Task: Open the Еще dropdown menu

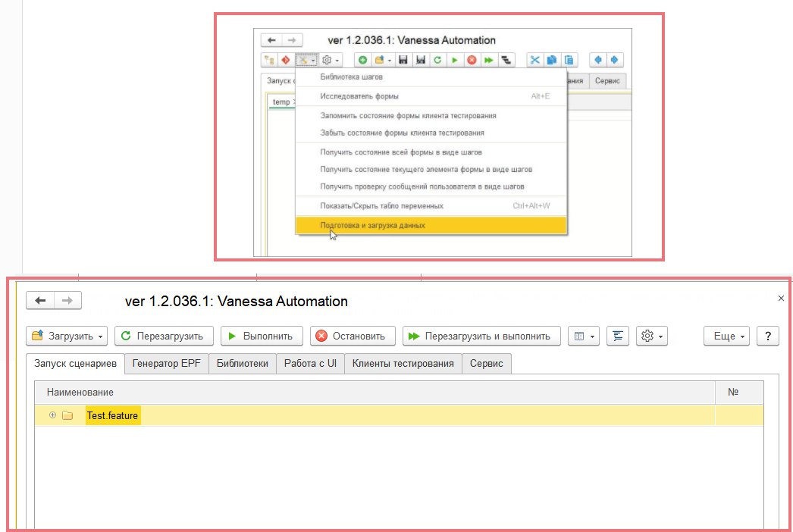Action: (726, 336)
